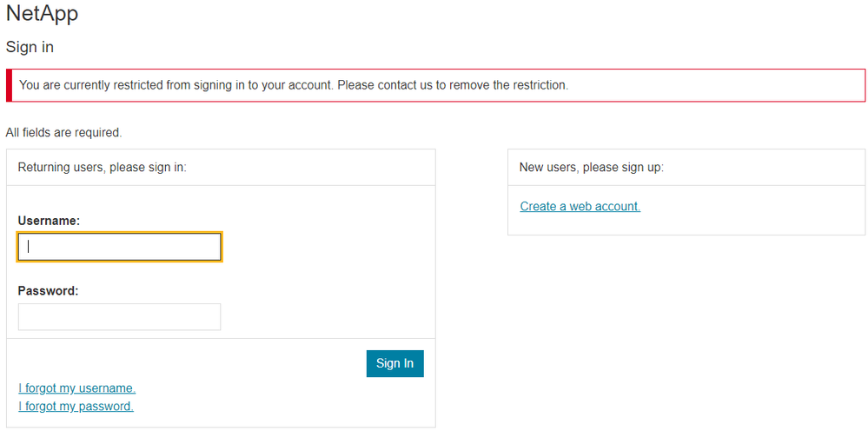
Task: Click into the Password field
Action: [119, 317]
